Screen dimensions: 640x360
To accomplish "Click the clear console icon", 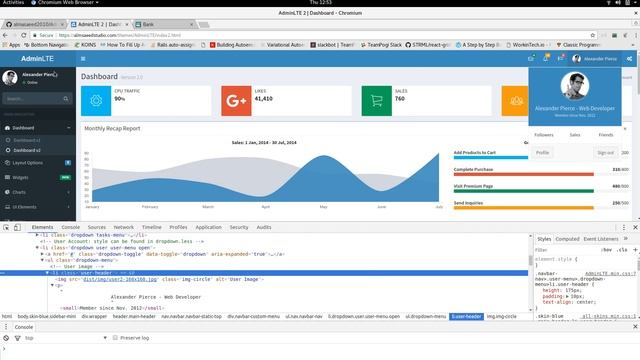I will click(6, 338).
